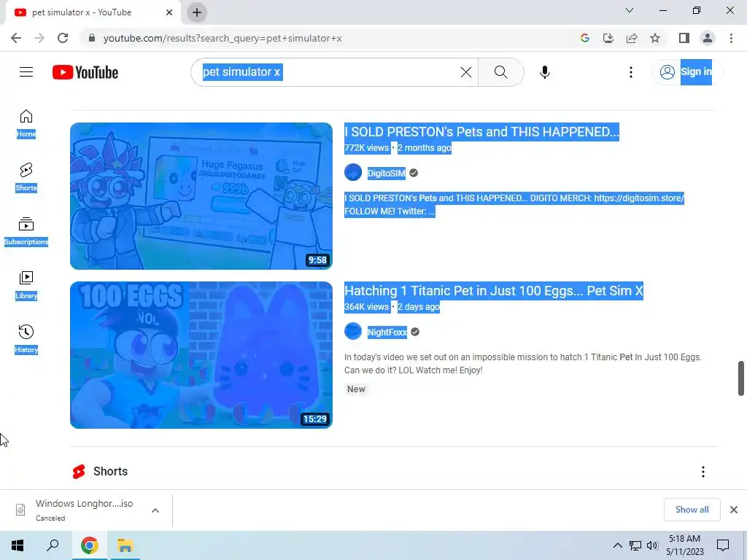Image resolution: width=747 pixels, height=560 pixels.
Task: Share this page via share icon
Action: click(x=632, y=38)
